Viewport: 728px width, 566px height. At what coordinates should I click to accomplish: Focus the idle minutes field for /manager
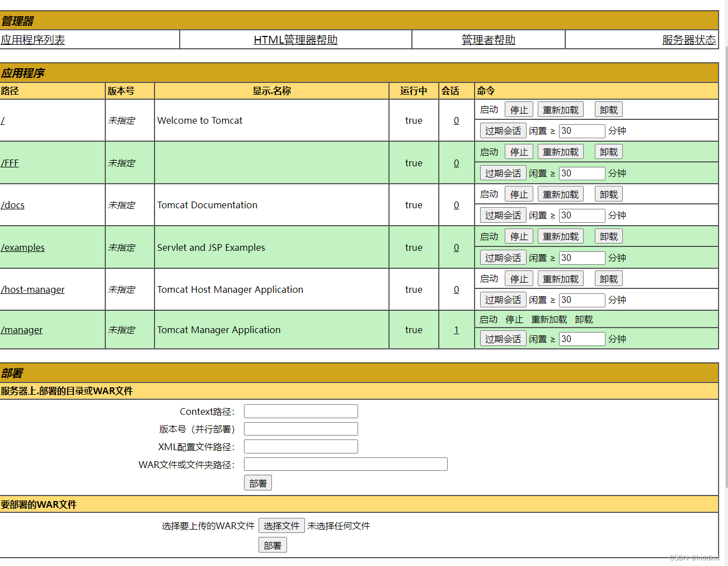pos(582,339)
